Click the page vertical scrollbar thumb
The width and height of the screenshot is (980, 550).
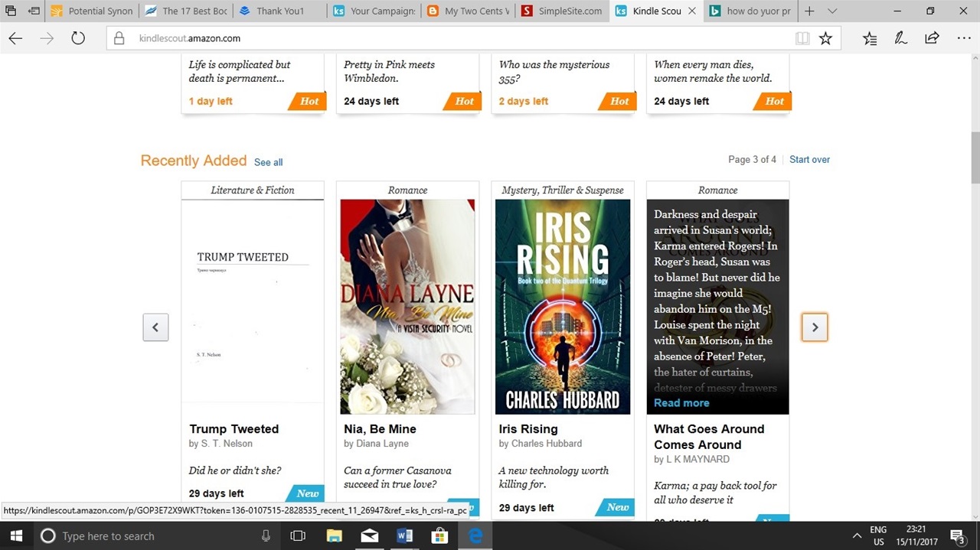[974, 157]
